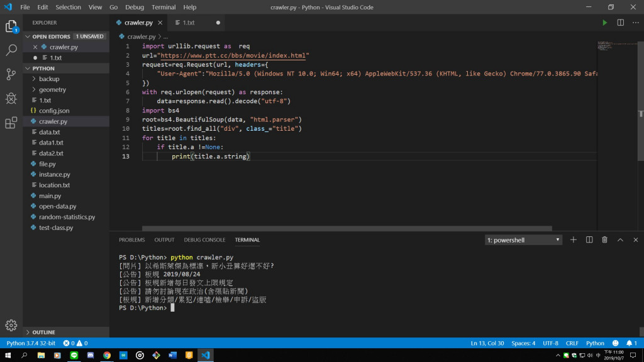
Task: Open the Debug menu
Action: click(x=135, y=7)
